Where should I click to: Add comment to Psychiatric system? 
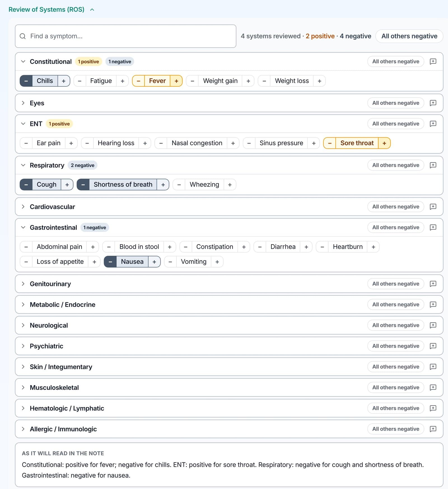click(x=433, y=346)
